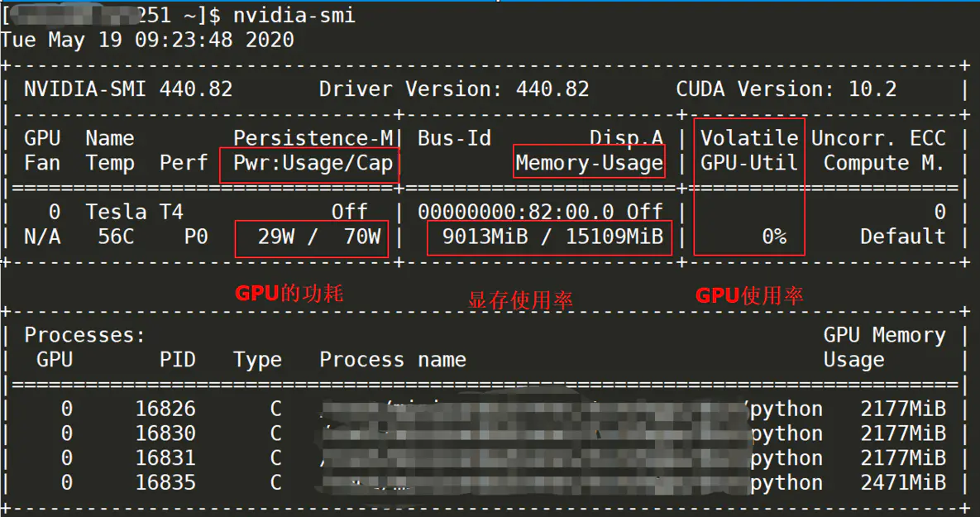
Task: Click the Default compute mode value
Action: [x=903, y=237]
